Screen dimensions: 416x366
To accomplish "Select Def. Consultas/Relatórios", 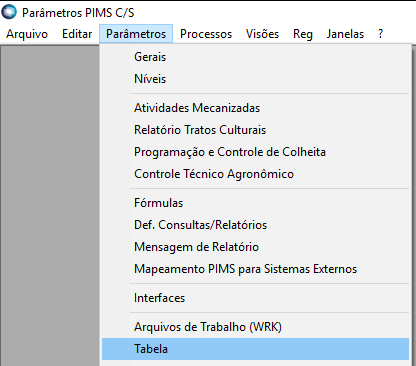I will (x=255, y=225).
